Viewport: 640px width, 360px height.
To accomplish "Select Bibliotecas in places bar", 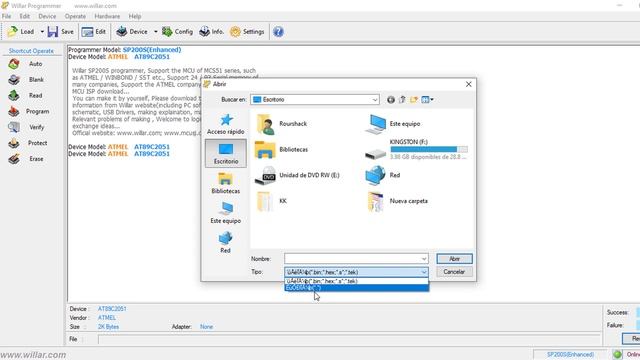I will [x=226, y=183].
